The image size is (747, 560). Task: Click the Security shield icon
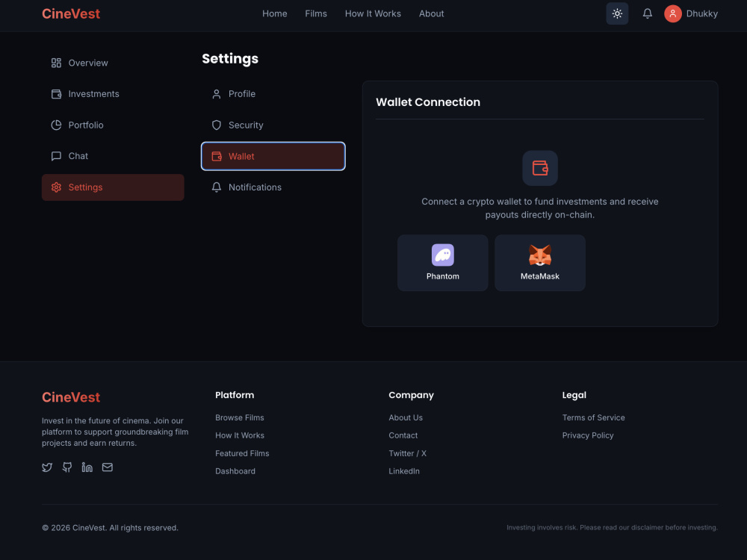217,125
